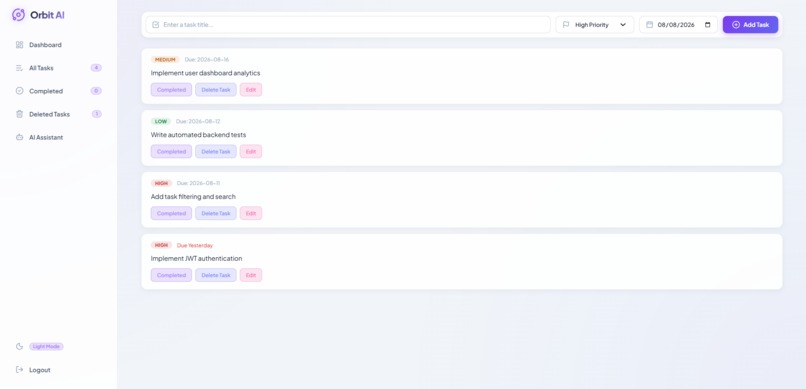806x389 pixels.
Task: Mark JWT authentication task as Completed
Action: click(x=171, y=275)
